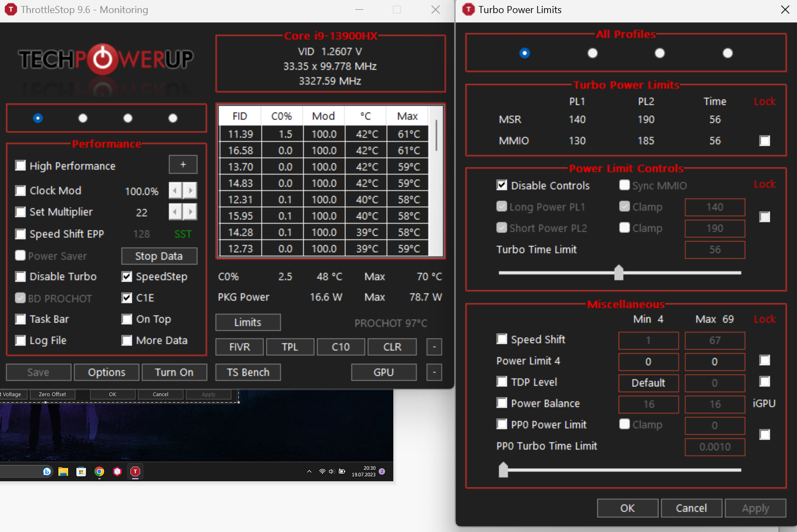Click the Stop Data button
Screen dimensions: 797x532
click(x=159, y=256)
